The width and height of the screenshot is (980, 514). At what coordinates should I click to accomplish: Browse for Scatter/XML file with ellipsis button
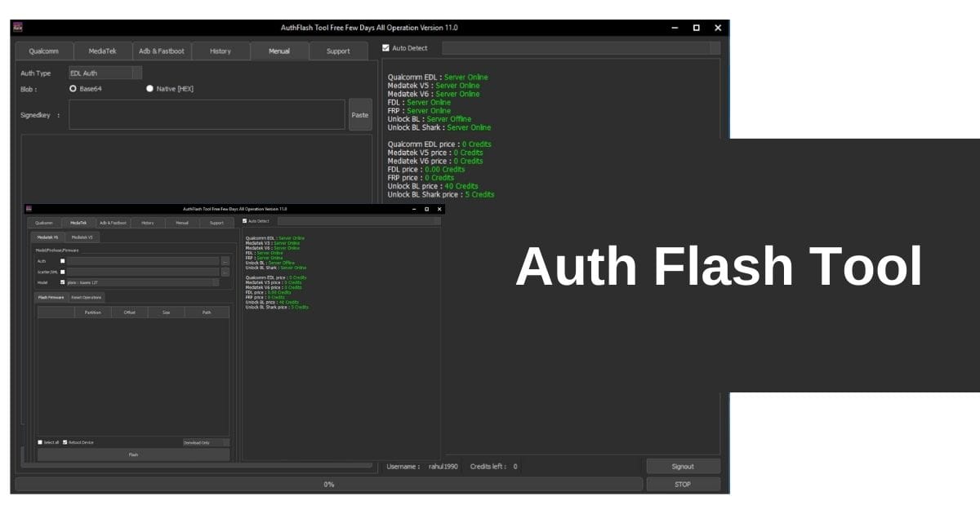click(x=225, y=272)
